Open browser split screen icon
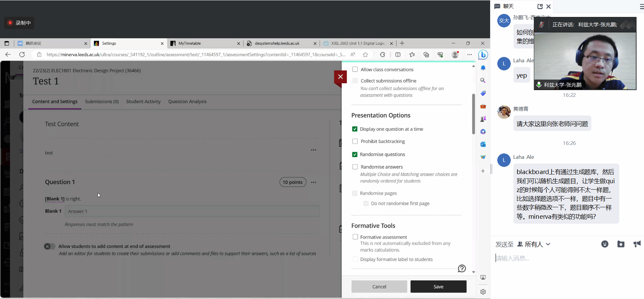 (398, 55)
